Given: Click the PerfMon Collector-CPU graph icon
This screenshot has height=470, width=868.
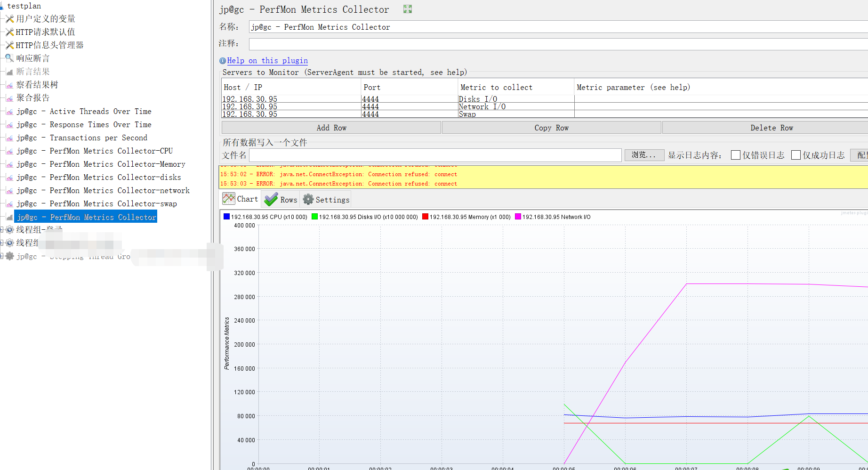Looking at the screenshot, I should click(9, 151).
